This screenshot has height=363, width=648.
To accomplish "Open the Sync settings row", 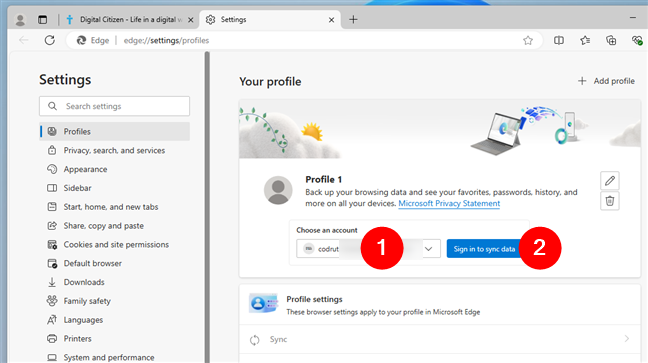I will (440, 339).
